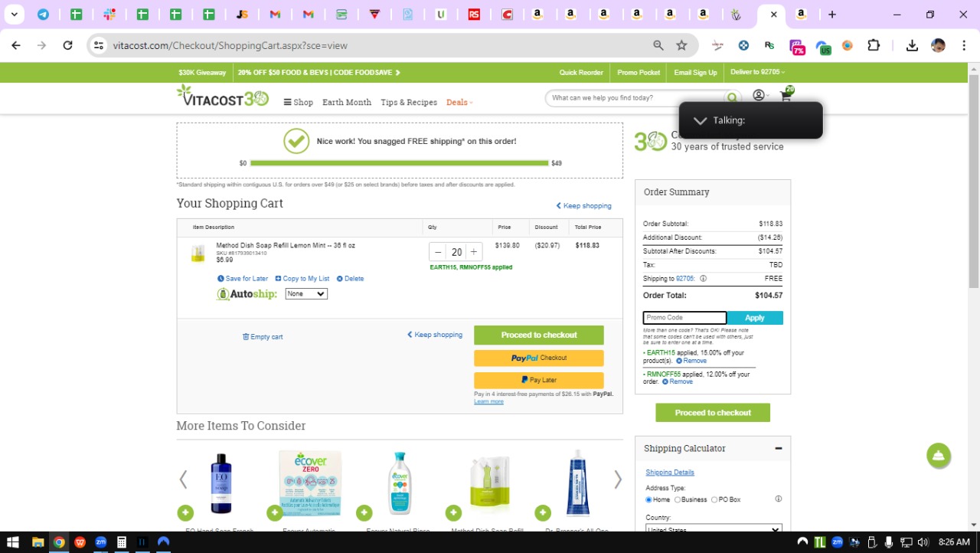This screenshot has width=980, height=553.
Task: Open Chrome extensions puzzle icon
Action: (x=874, y=45)
